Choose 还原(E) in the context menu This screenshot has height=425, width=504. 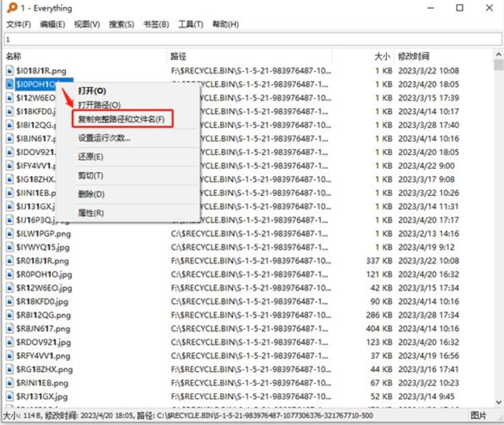(x=90, y=157)
